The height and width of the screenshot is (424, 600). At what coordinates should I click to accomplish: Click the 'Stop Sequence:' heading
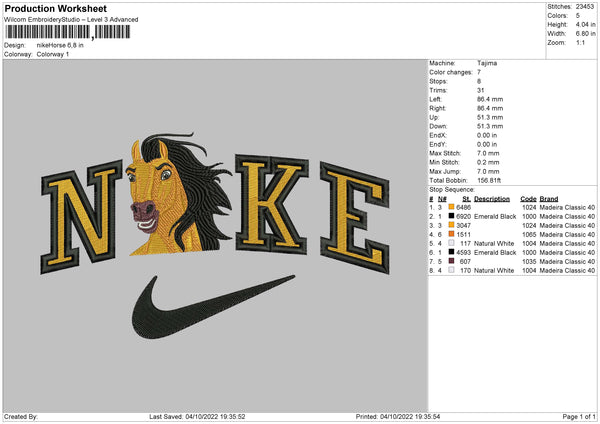[452, 189]
